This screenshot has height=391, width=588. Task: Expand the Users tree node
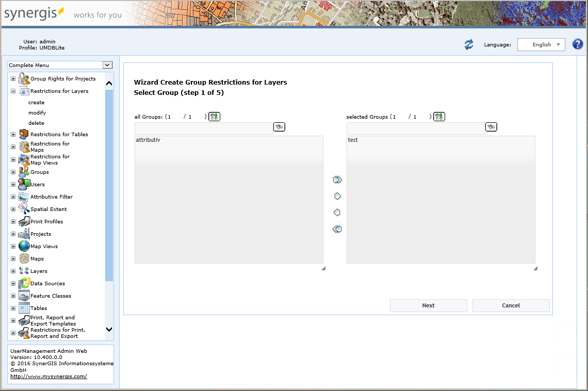pyautogui.click(x=12, y=184)
